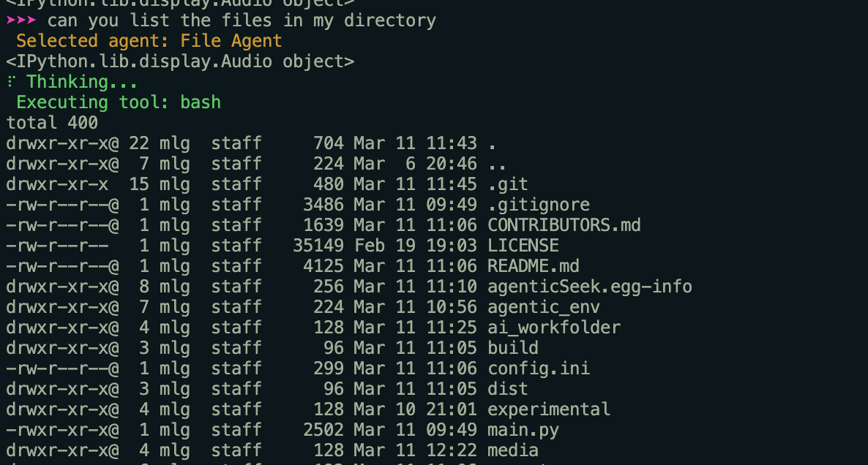Select the config.ini filename
The image size is (868, 465).
539,368
